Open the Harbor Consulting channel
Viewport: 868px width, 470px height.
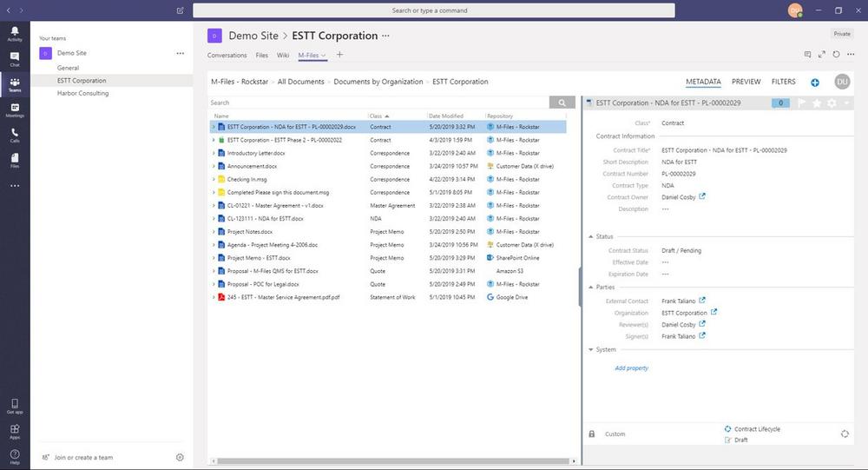pos(82,93)
